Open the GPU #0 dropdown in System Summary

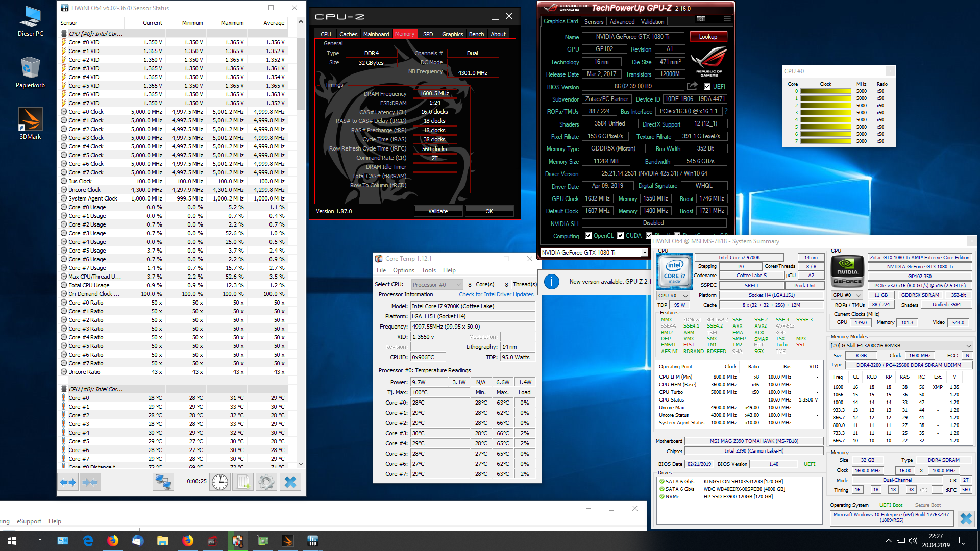click(847, 295)
